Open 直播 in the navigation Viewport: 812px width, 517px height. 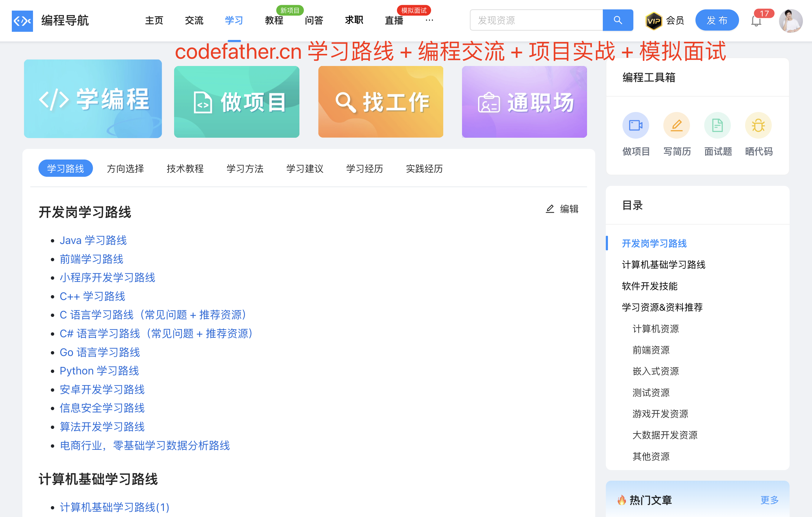click(394, 20)
